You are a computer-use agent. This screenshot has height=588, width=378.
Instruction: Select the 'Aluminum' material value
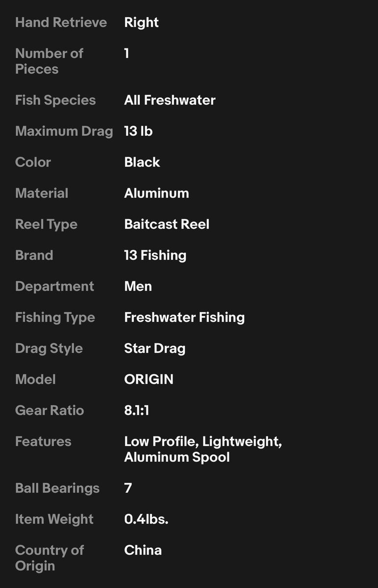pyautogui.click(x=156, y=193)
